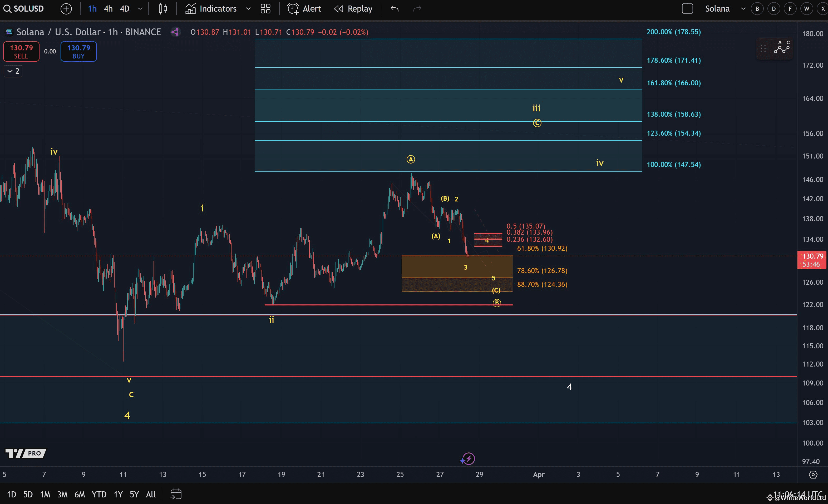Click the circled X toolbar button
The width and height of the screenshot is (828, 504).
[823, 9]
